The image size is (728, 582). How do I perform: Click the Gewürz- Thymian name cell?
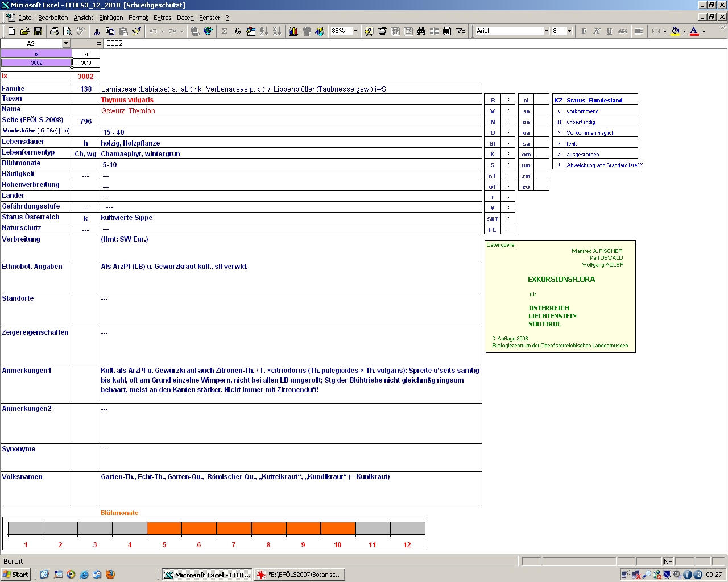click(291, 110)
